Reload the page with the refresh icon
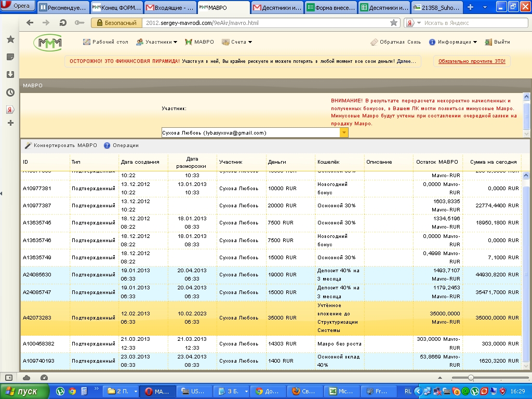This screenshot has height=399, width=532. [x=63, y=23]
